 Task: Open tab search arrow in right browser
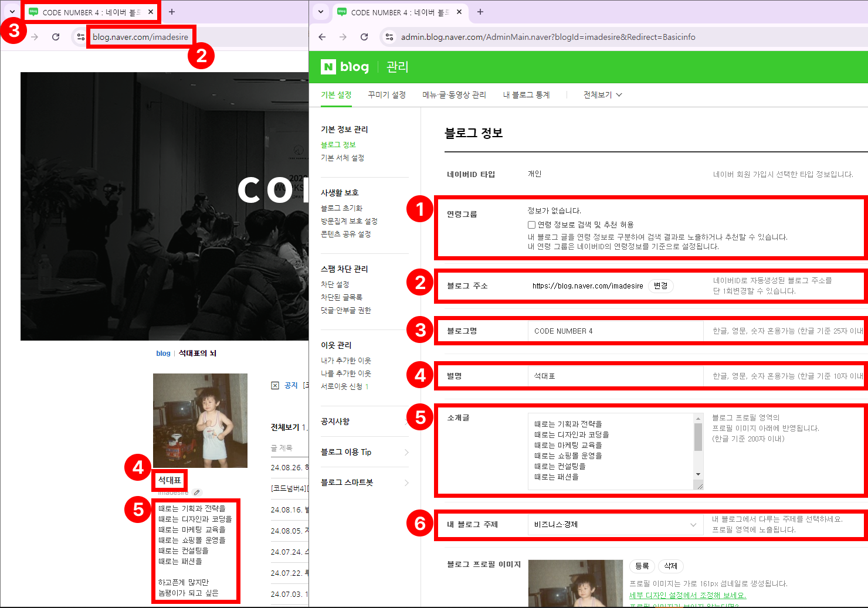click(x=321, y=12)
